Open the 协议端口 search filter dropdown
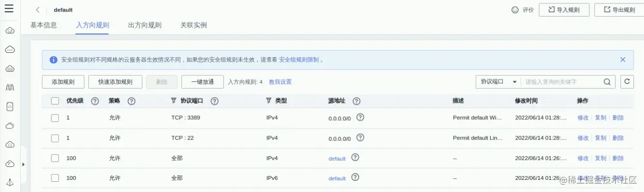The image size is (644, 192). (x=499, y=82)
